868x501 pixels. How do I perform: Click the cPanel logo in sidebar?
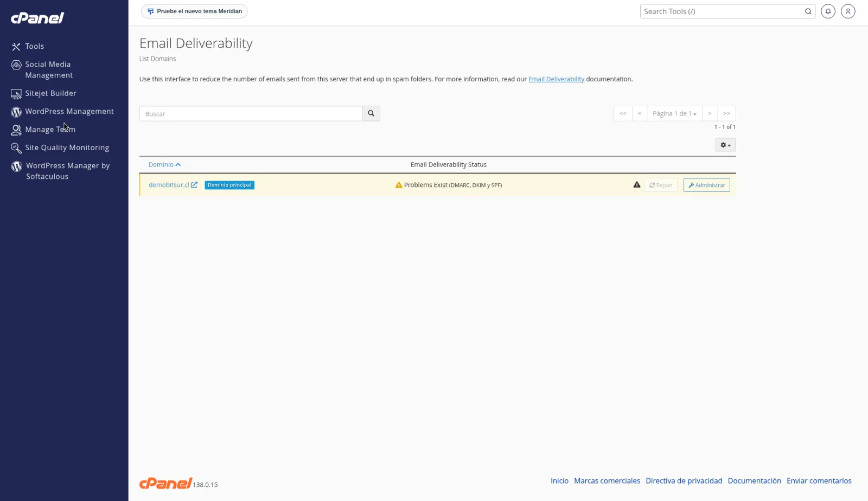[x=37, y=18]
